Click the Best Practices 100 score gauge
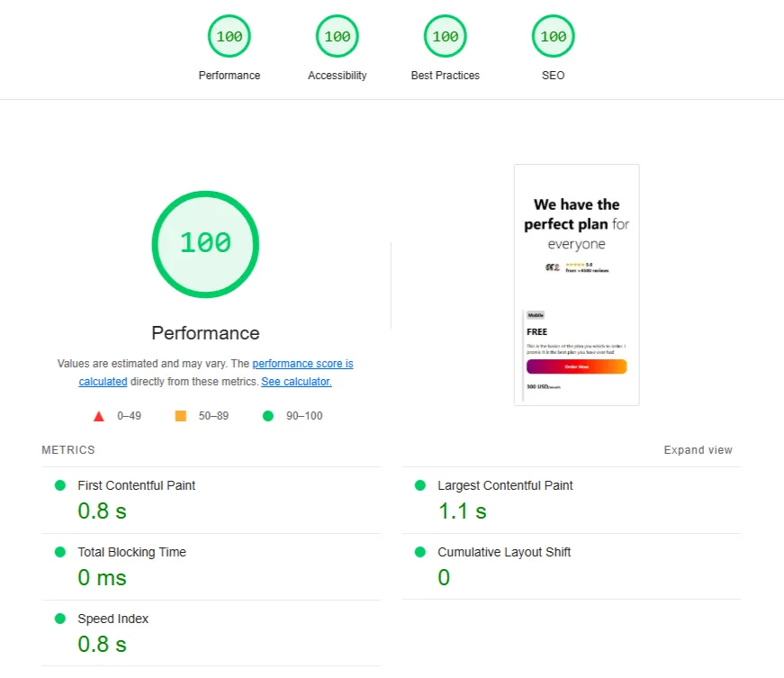Screen dimensions: 784x678 point(445,36)
